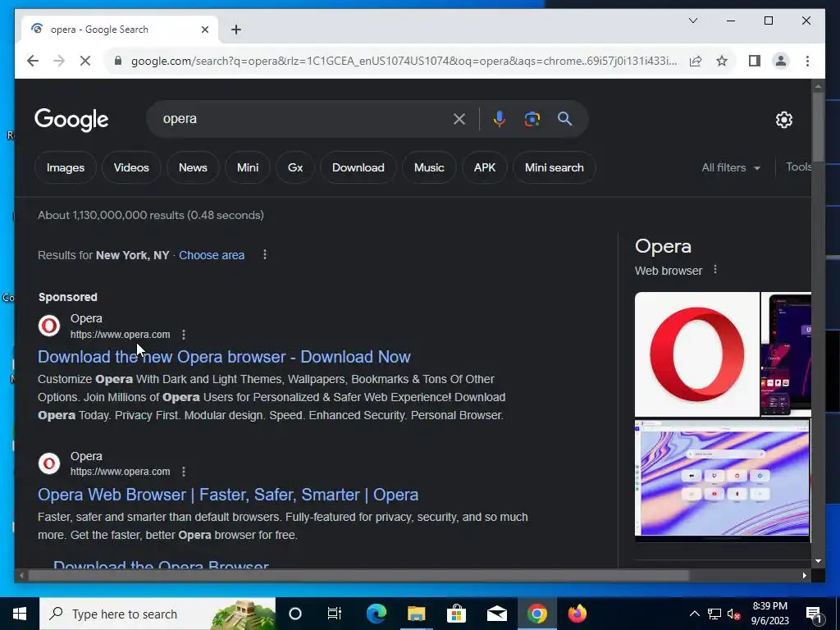This screenshot has width=840, height=630.
Task: Clear the search box text
Action: click(459, 119)
